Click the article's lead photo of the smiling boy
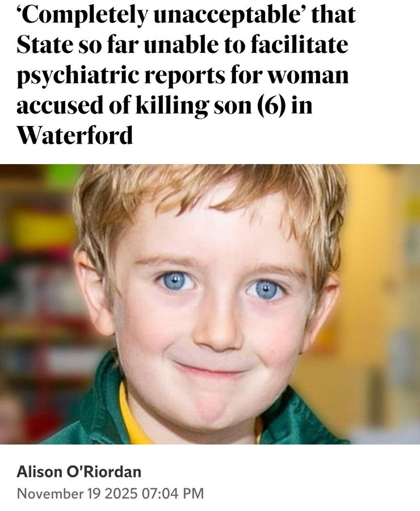This screenshot has width=420, height=511. pos(210,304)
